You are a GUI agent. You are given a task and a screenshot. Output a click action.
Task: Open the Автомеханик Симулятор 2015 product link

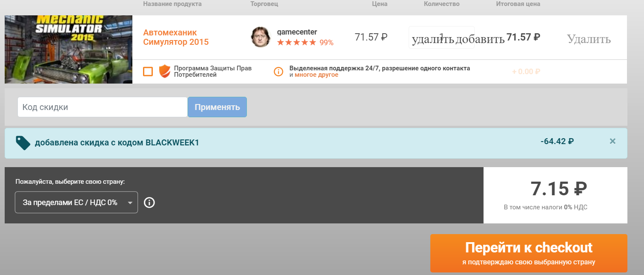click(x=176, y=38)
